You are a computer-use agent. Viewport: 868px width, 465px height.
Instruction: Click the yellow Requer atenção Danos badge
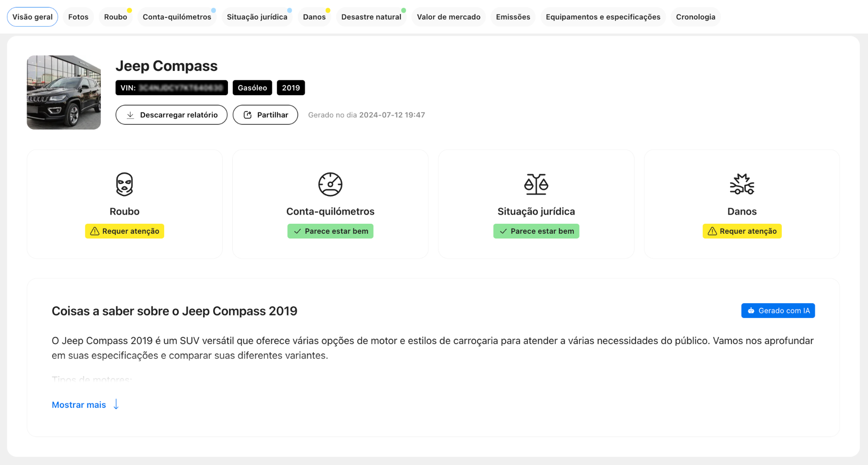742,231
